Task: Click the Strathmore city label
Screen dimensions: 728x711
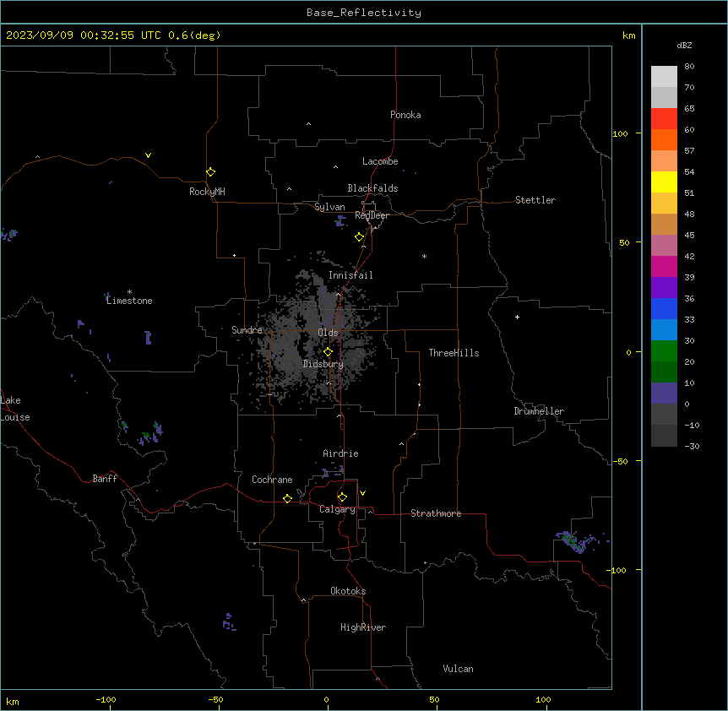Action: tap(436, 513)
